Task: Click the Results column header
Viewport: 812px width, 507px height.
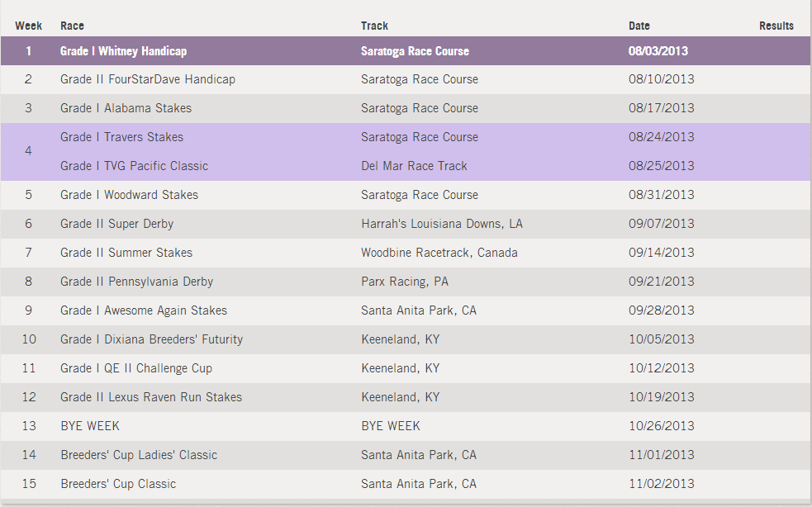Action: coord(776,26)
